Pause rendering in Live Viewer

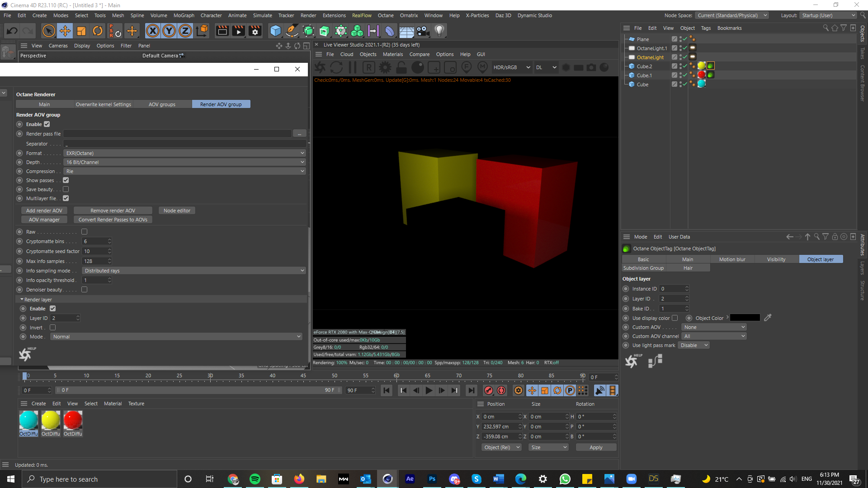353,67
